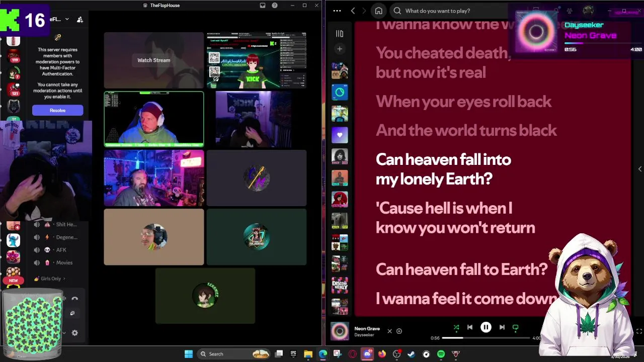644x362 pixels.
Task: Select Stitch avatar server in Discord
Action: tap(13, 240)
